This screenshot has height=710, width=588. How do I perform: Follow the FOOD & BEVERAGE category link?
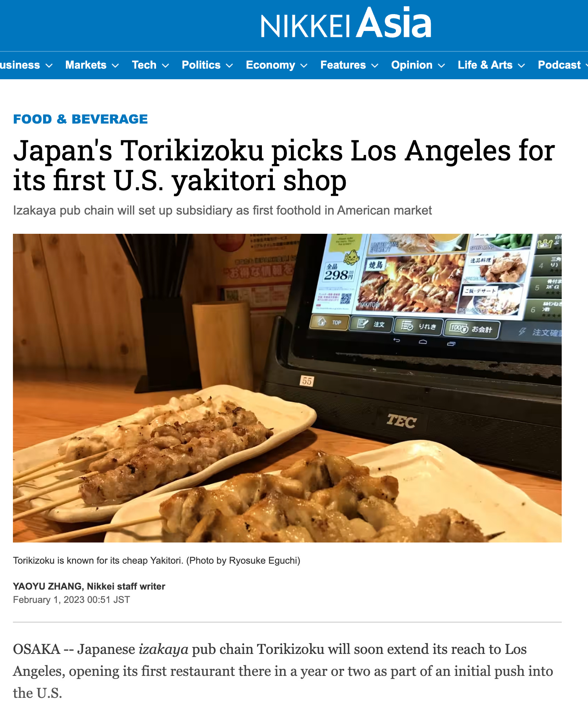click(x=80, y=119)
